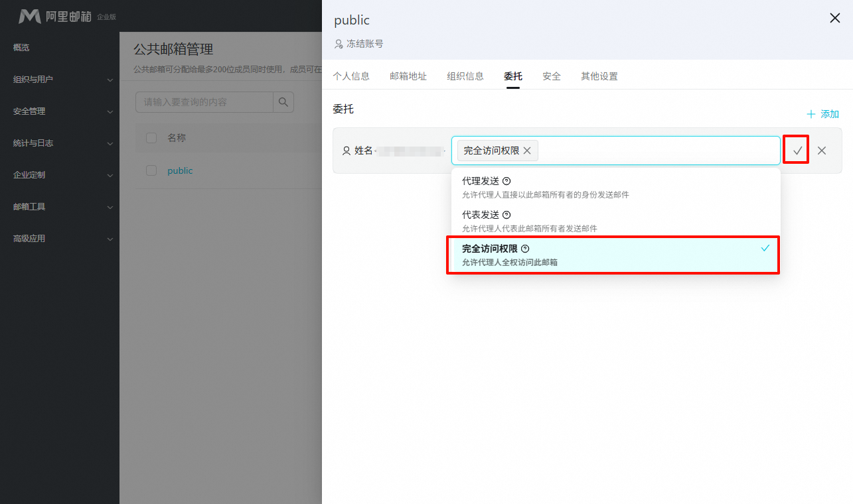Cancel delegation row with the X icon
Screen dimensions: 853x504
coord(822,151)
